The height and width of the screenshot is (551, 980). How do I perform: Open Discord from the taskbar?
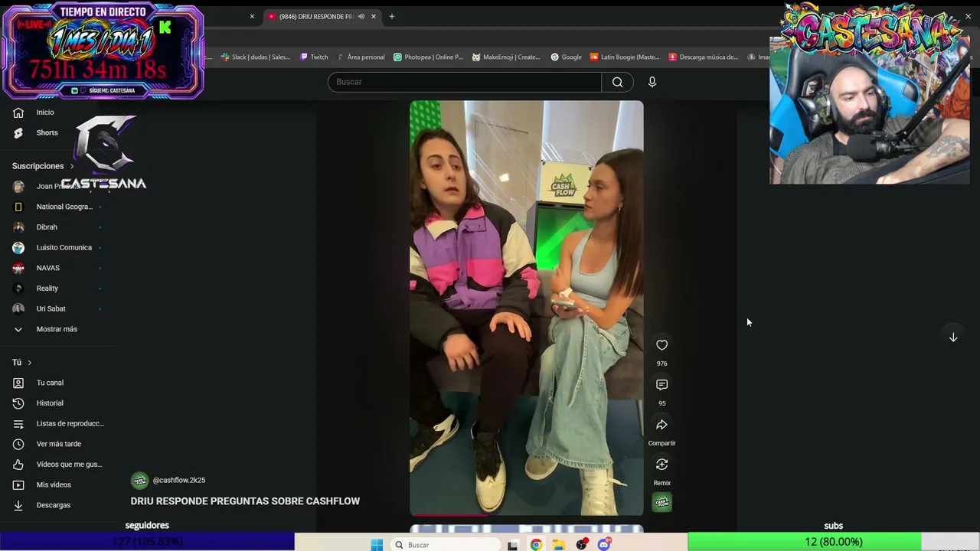click(x=604, y=545)
